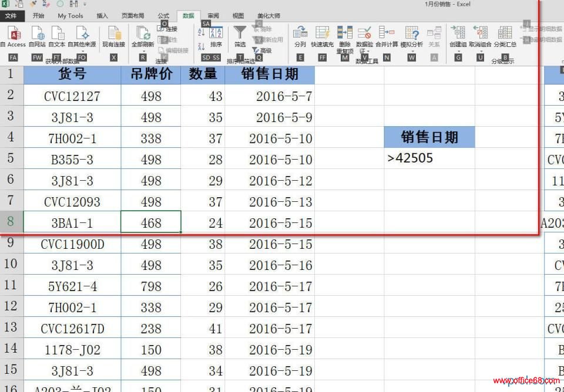The image size is (564, 392).
Task: Select the 货号 header cell
Action: click(72, 75)
